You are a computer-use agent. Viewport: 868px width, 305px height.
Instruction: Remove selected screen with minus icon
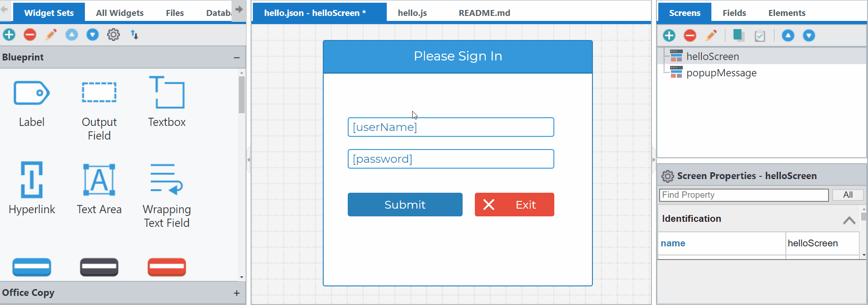point(690,35)
